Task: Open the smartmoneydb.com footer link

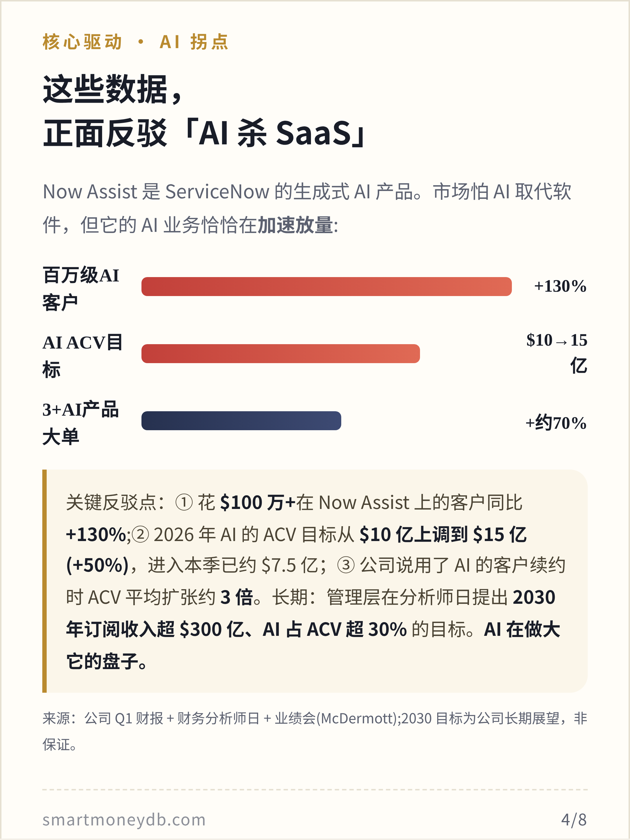Action: [124, 820]
